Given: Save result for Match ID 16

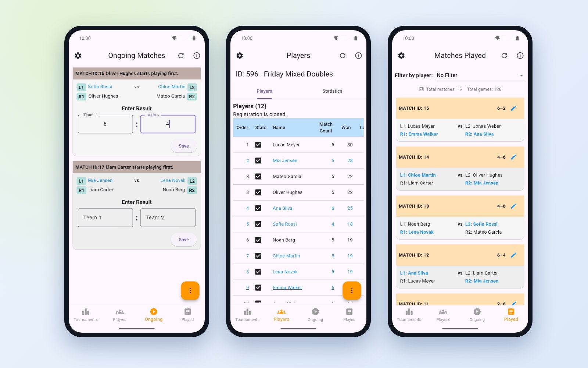Looking at the screenshot, I should click(184, 146).
